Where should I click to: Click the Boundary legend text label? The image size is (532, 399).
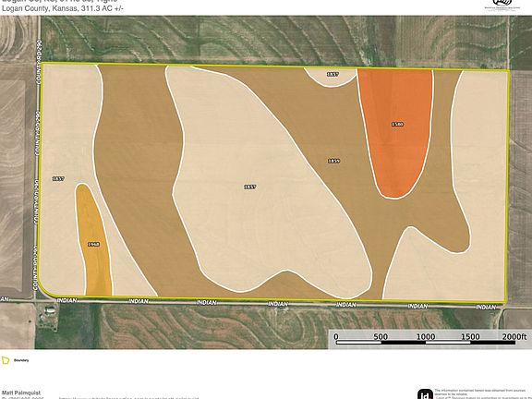point(21,360)
